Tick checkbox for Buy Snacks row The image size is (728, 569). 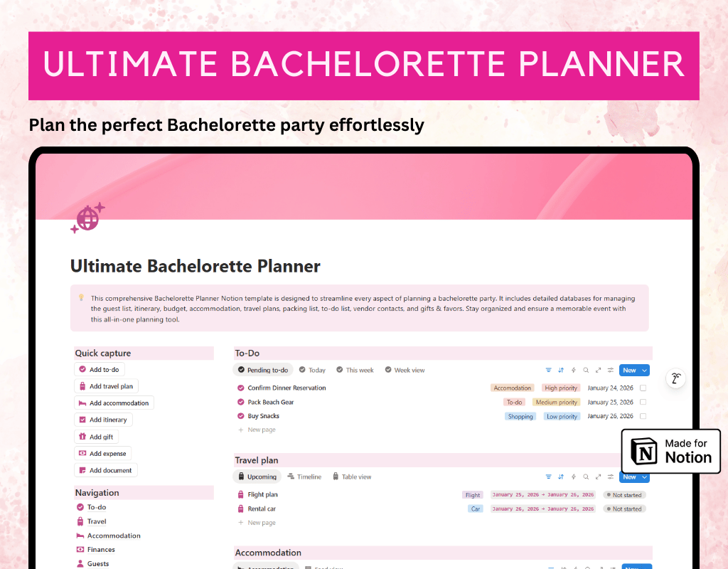643,416
